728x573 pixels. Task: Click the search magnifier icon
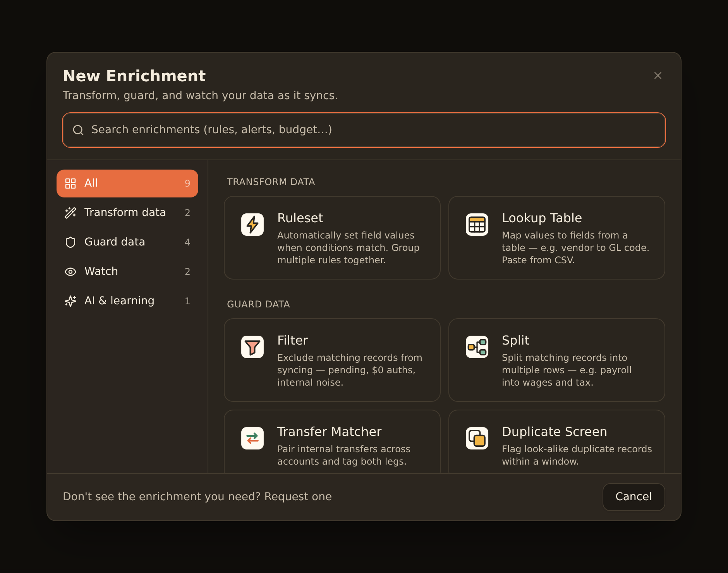(x=78, y=130)
